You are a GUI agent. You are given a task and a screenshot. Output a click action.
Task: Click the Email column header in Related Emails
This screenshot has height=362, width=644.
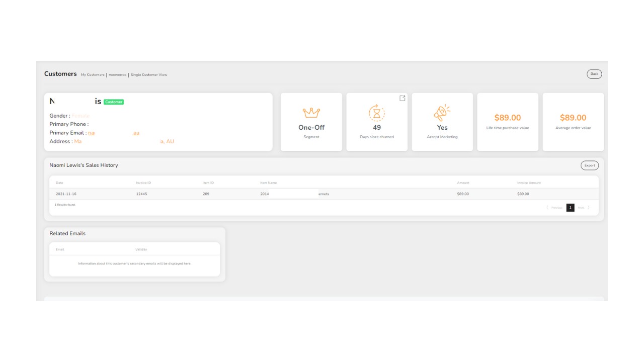click(60, 249)
